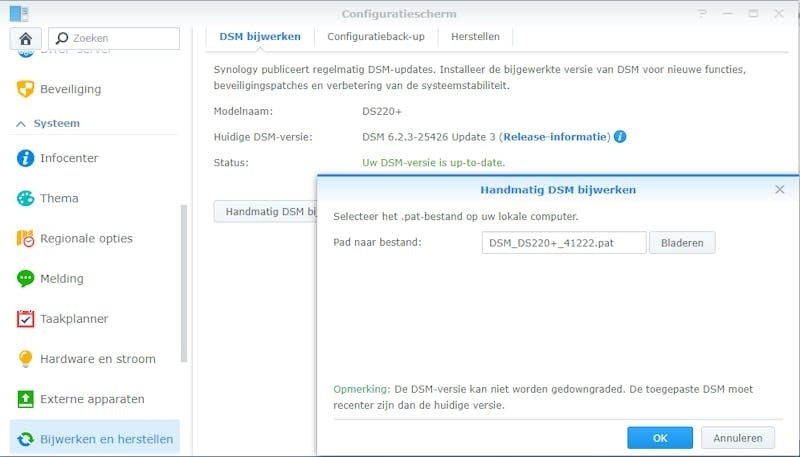Open the Bijwerken en herstellen refresh icon
This screenshot has width=800, height=457.
25,439
